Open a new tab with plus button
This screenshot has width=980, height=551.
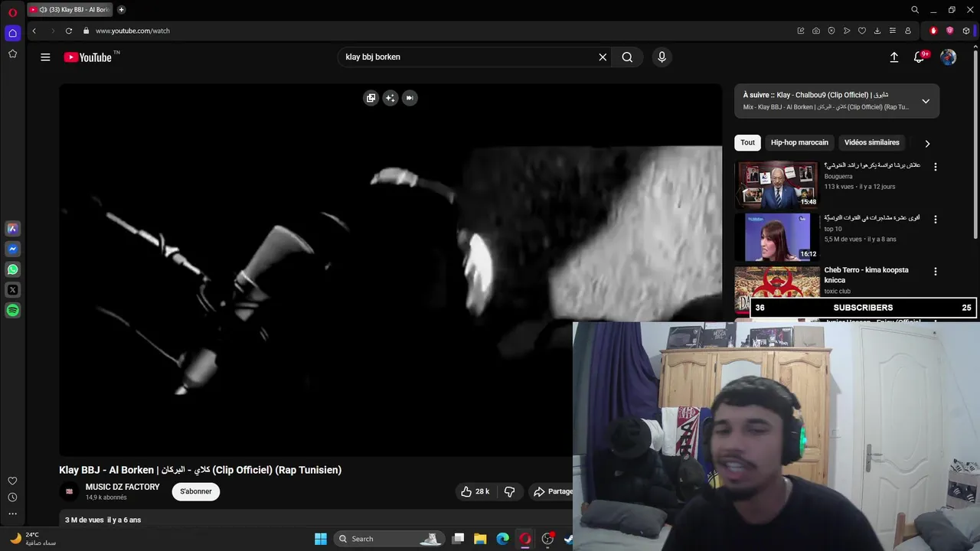click(x=121, y=10)
